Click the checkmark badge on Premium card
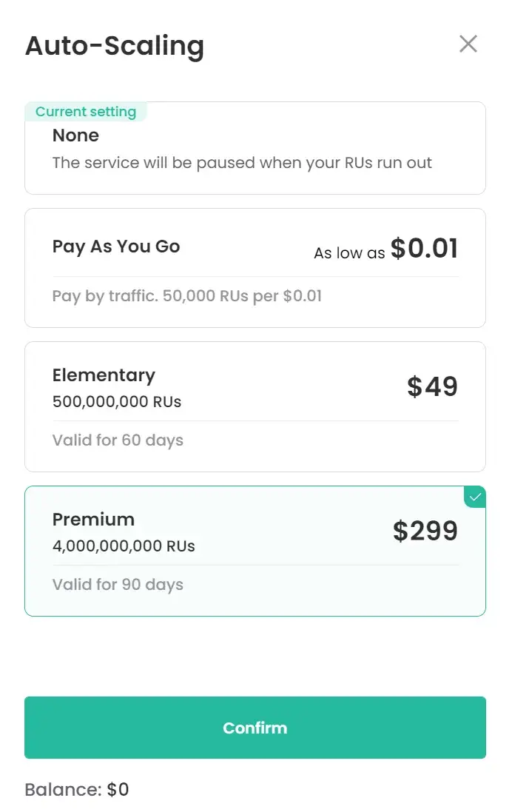The width and height of the screenshot is (512, 812). 475,497
